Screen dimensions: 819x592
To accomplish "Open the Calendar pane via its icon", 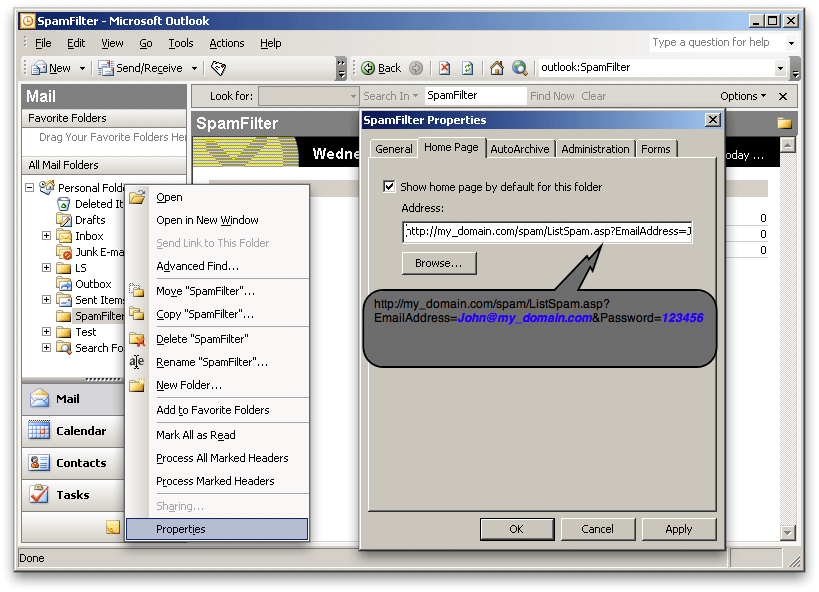I will pyautogui.click(x=39, y=431).
